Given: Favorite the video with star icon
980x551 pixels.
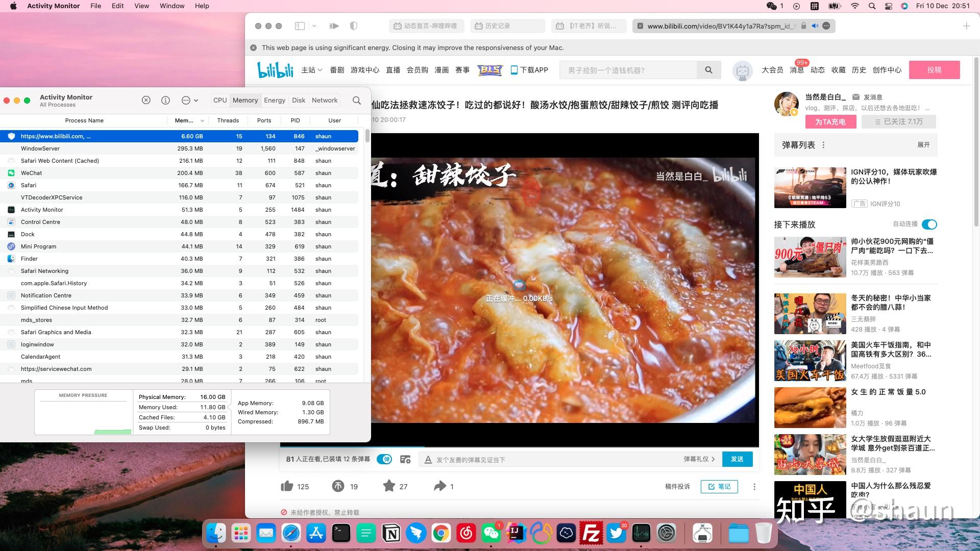Looking at the screenshot, I should pyautogui.click(x=389, y=486).
